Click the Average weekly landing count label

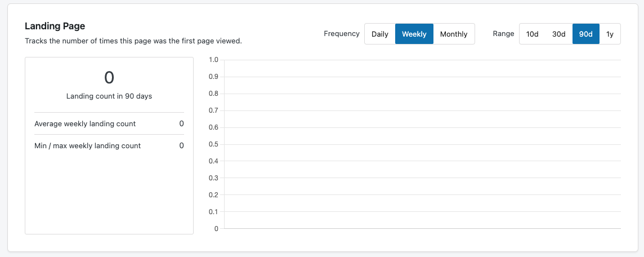(x=85, y=123)
